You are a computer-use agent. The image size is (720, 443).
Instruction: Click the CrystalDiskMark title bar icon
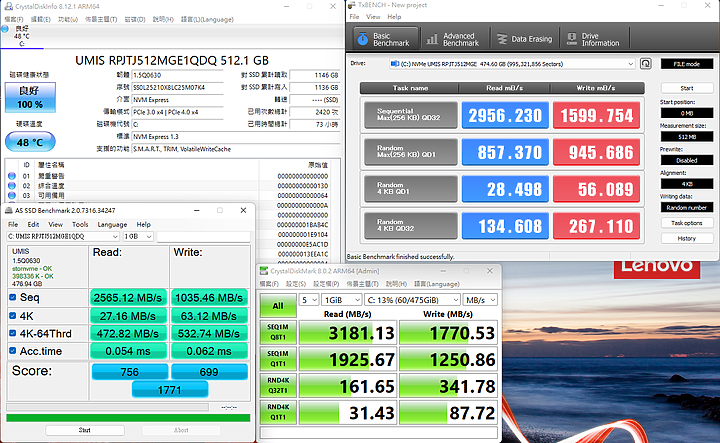[264, 271]
